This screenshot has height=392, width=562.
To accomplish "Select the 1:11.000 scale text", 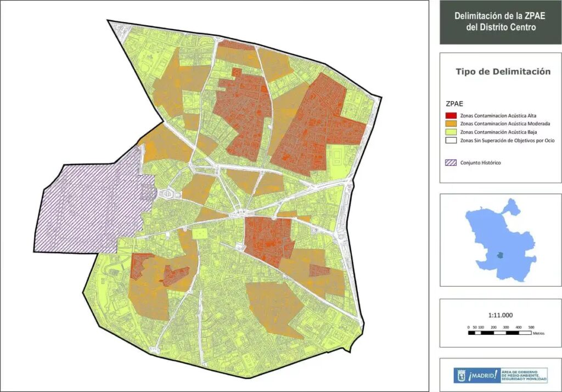I will (x=500, y=315).
